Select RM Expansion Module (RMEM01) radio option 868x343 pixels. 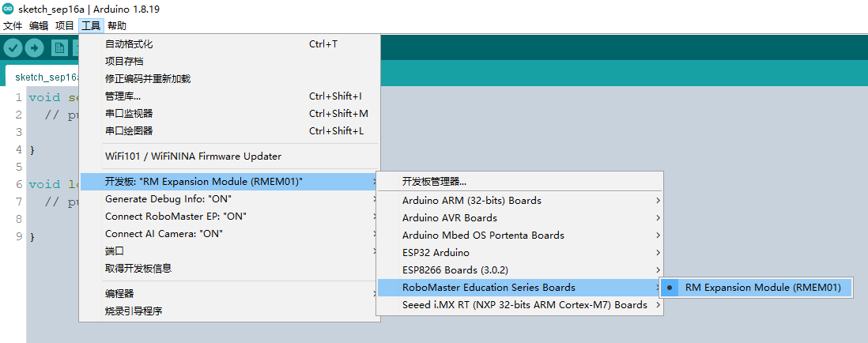pyautogui.click(x=756, y=288)
